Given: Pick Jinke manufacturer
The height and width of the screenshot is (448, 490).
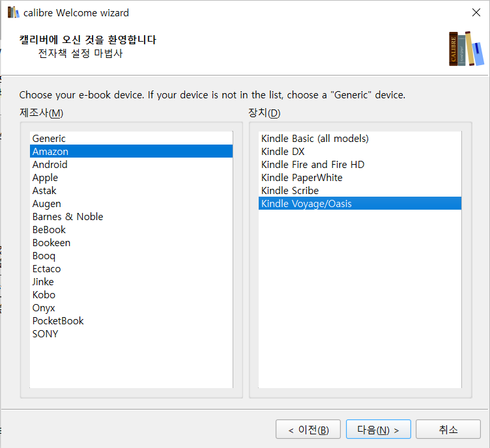Looking at the screenshot, I should pyautogui.click(x=131, y=281).
